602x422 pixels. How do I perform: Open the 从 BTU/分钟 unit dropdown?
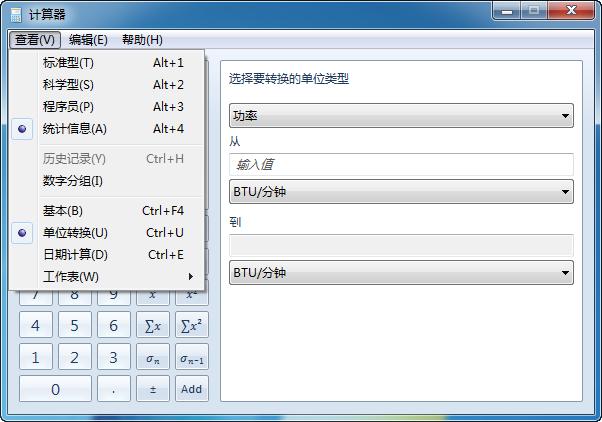tap(401, 191)
